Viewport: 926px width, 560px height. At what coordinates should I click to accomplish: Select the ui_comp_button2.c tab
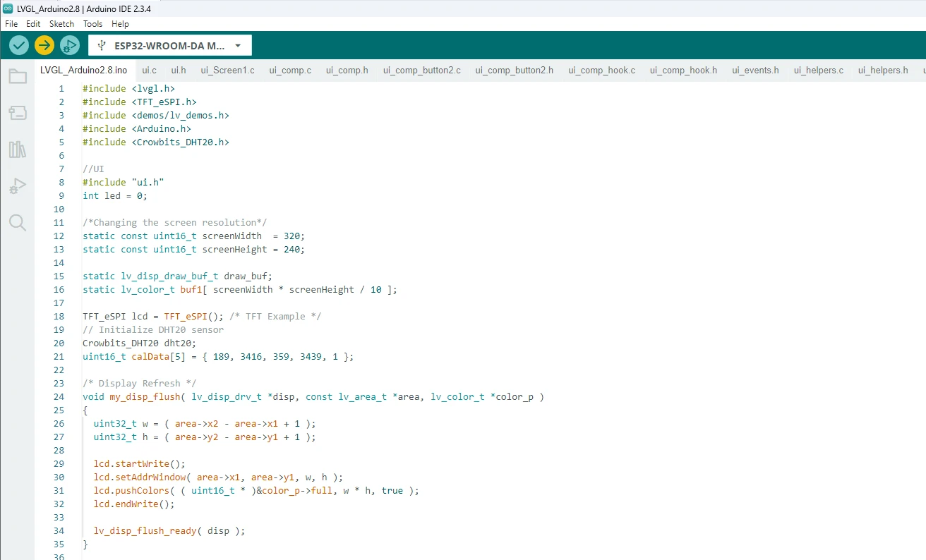coord(421,71)
